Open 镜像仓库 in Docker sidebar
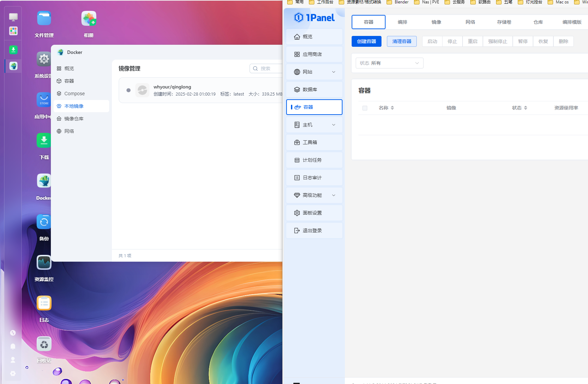Screen dimensions: 588x384 coord(81,119)
